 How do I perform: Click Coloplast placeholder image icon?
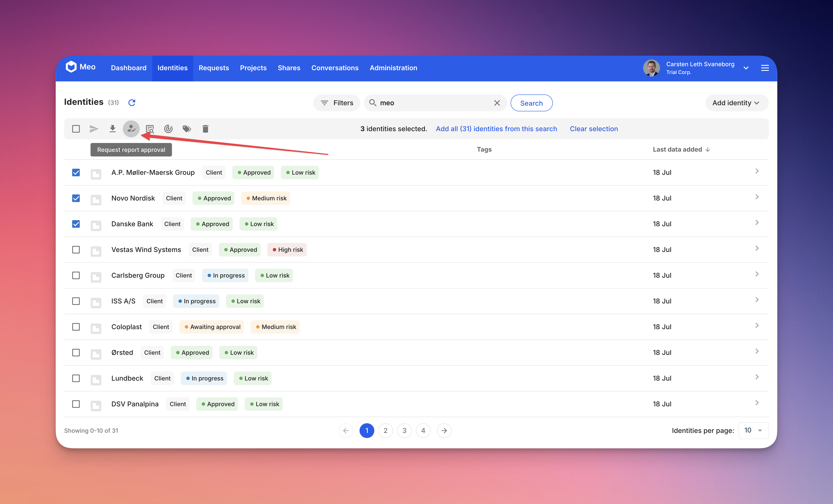coord(96,328)
